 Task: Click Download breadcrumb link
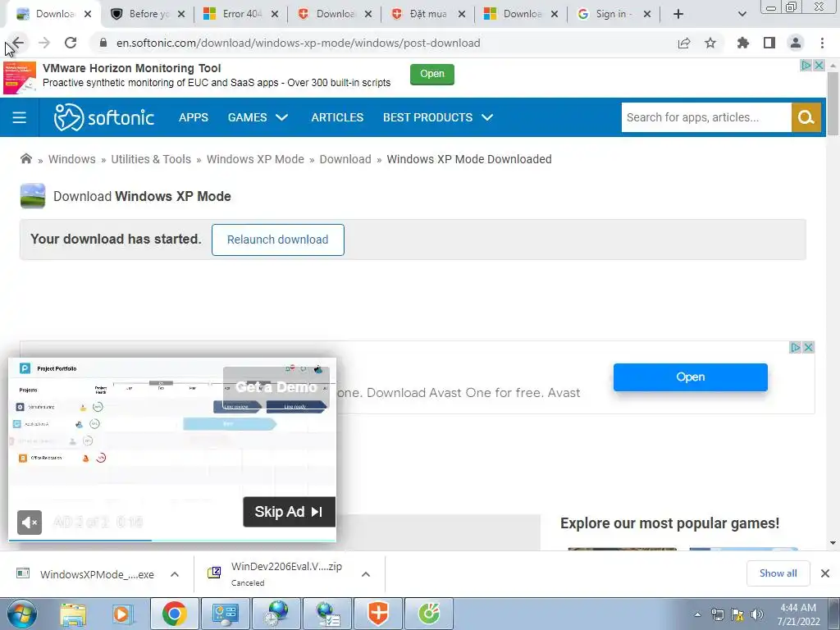(x=345, y=159)
